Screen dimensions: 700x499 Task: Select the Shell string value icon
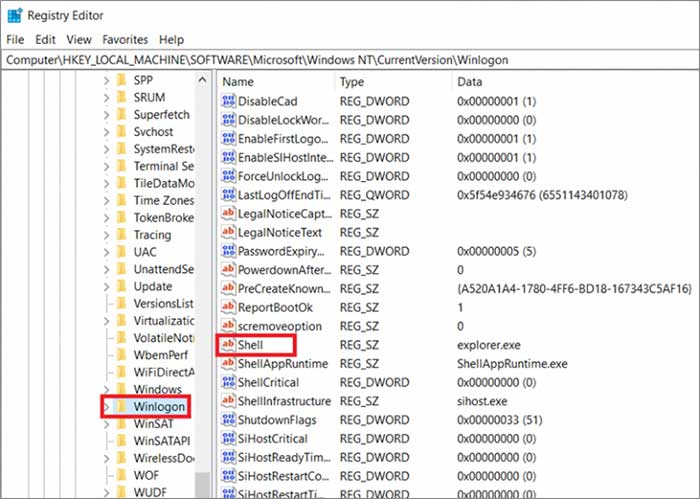pos(228,345)
